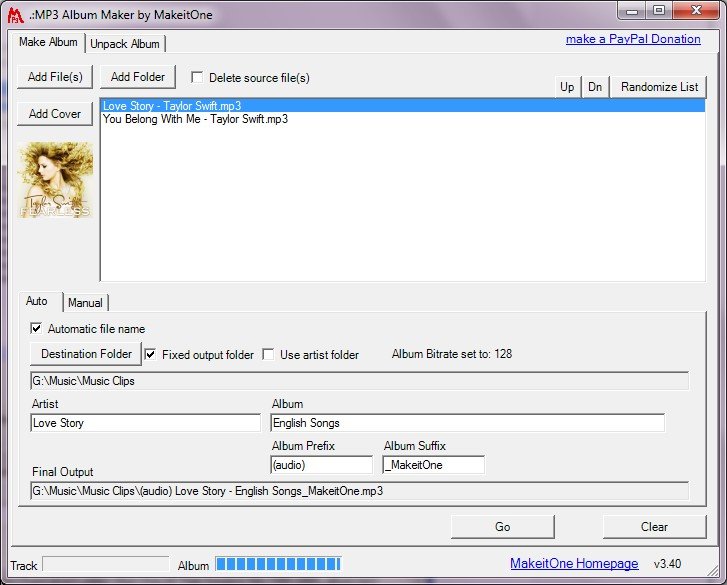Toggle Delete source file(s) checkbox
This screenshot has width=727, height=585.
(197, 78)
